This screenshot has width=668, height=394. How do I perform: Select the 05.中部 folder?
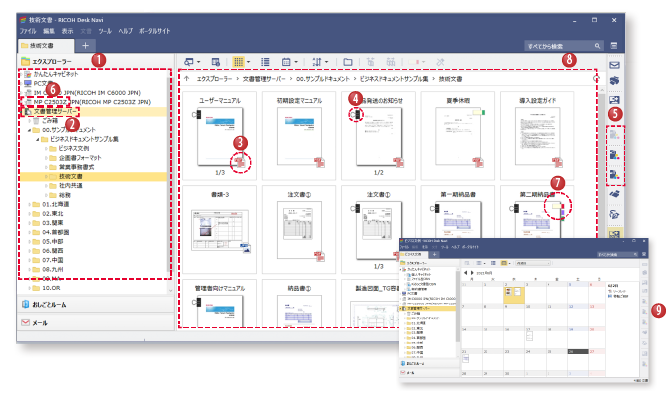[x=53, y=242]
